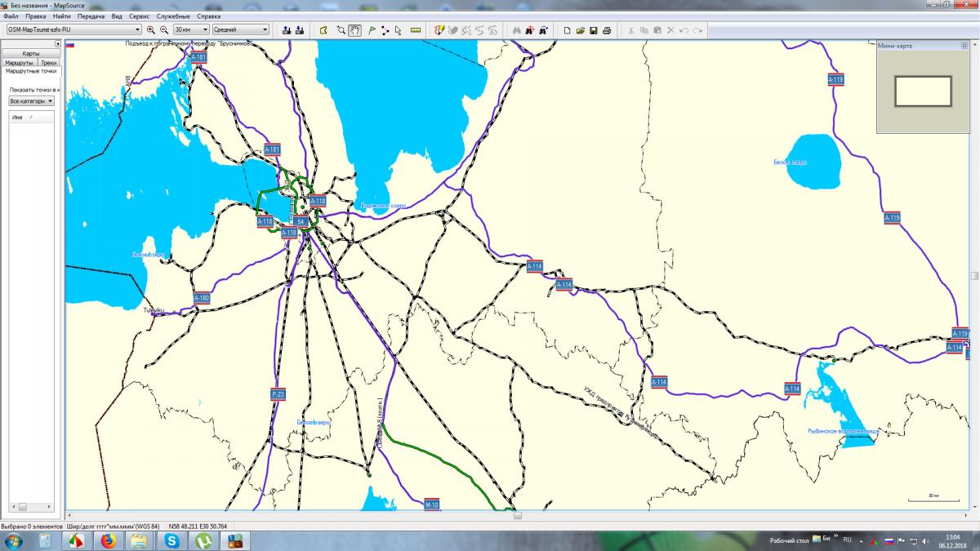Switch to the Треки tab
The height and width of the screenshot is (551, 980).
click(49, 62)
